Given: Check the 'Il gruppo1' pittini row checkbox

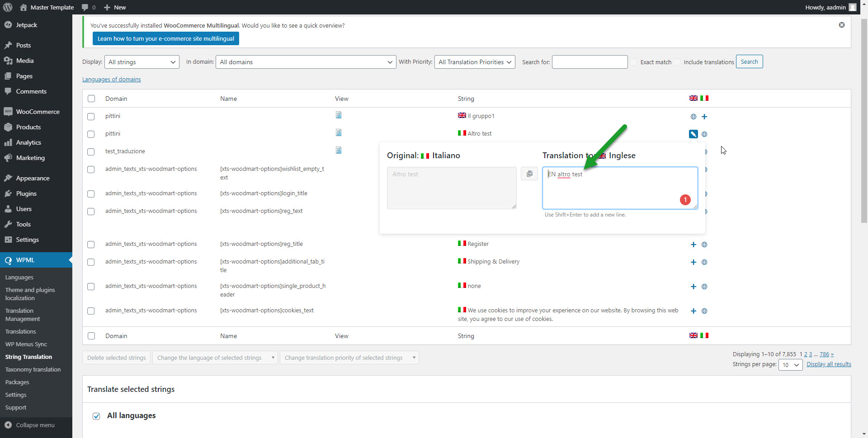Looking at the screenshot, I should [91, 117].
